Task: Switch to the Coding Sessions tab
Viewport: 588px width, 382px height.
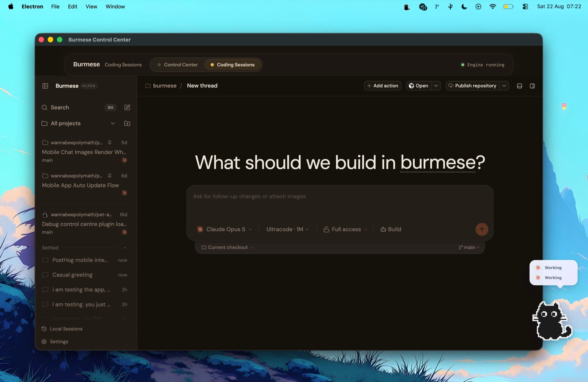Action: coord(233,65)
